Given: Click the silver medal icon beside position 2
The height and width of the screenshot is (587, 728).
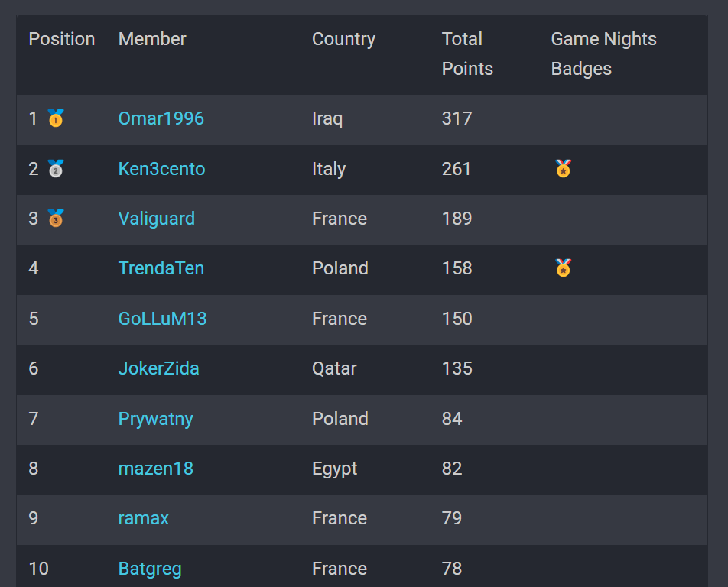Looking at the screenshot, I should point(56,168).
